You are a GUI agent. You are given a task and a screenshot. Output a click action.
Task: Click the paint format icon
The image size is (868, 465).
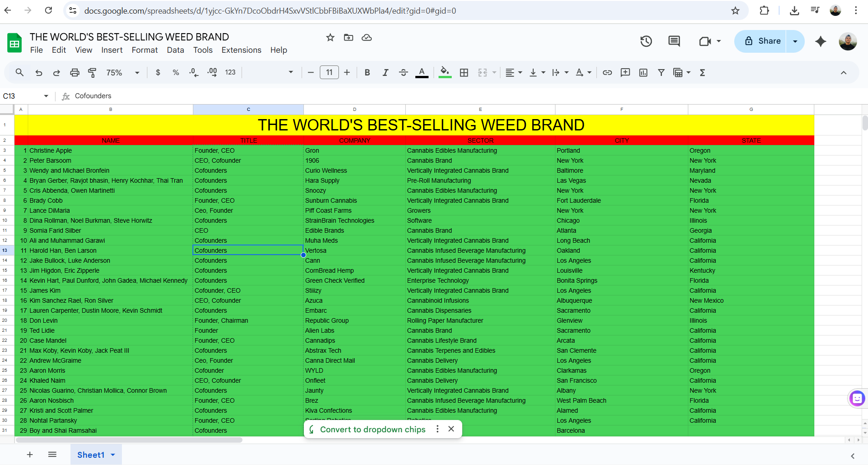click(92, 73)
